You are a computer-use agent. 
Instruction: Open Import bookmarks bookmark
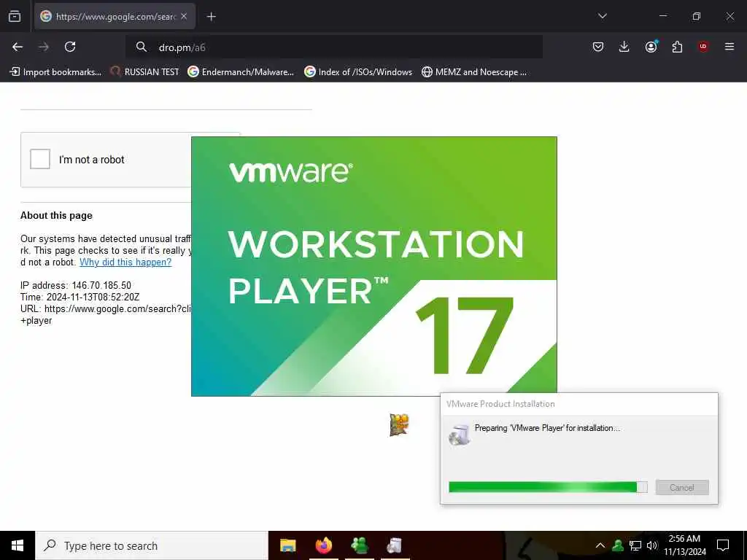[55, 72]
